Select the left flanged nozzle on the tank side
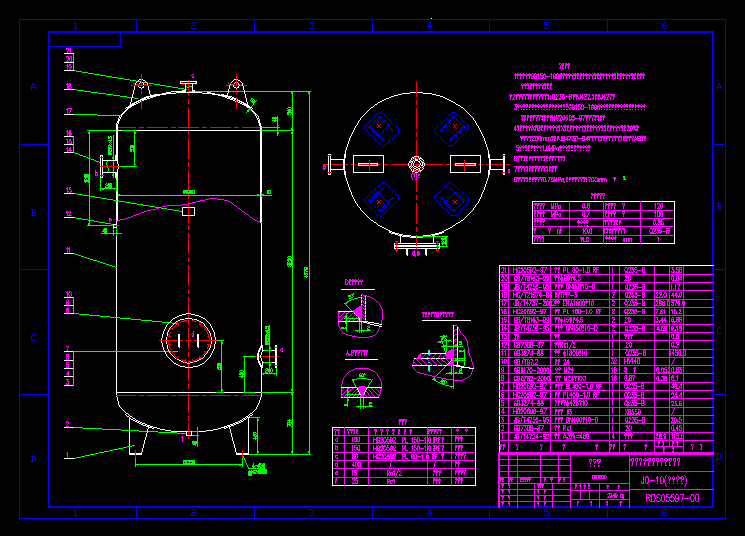The width and height of the screenshot is (745, 536). (x=105, y=165)
